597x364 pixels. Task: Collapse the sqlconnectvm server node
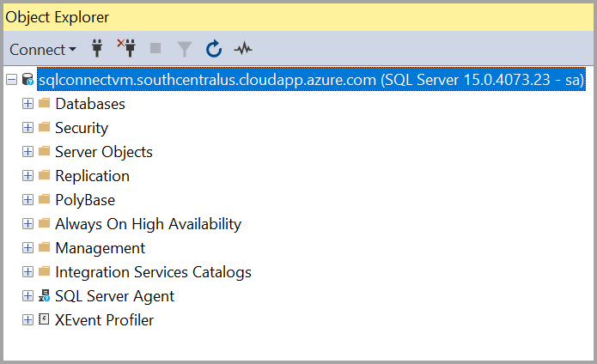coord(11,80)
